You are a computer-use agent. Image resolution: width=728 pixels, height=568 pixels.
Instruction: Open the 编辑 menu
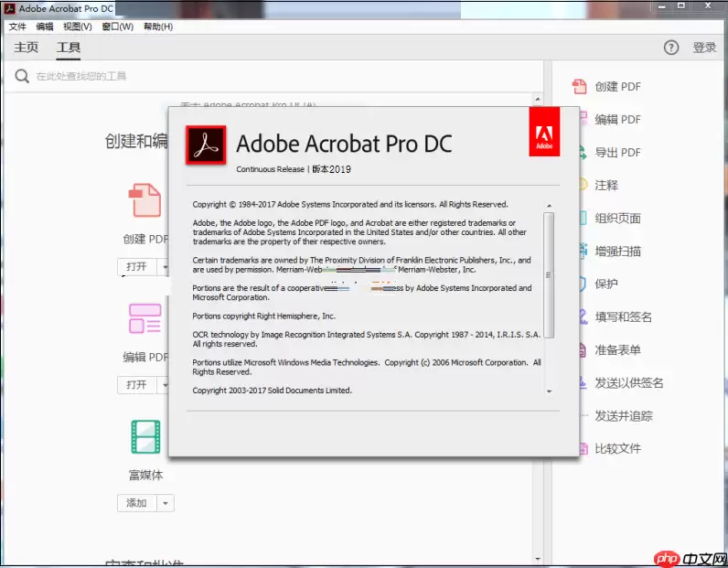(x=45, y=27)
